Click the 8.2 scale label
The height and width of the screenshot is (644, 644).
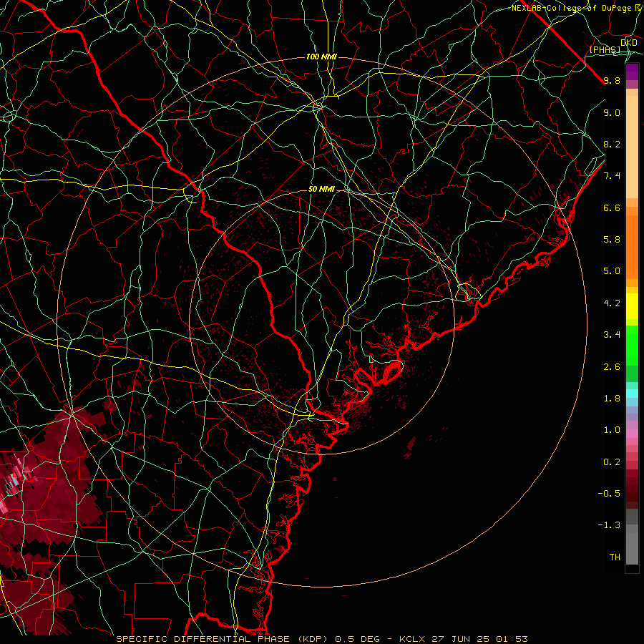tap(612, 144)
